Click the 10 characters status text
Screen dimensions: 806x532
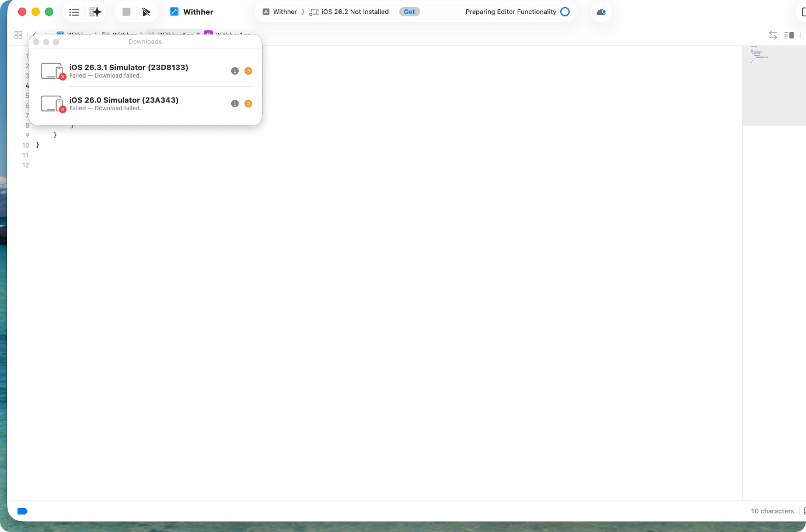(x=772, y=511)
